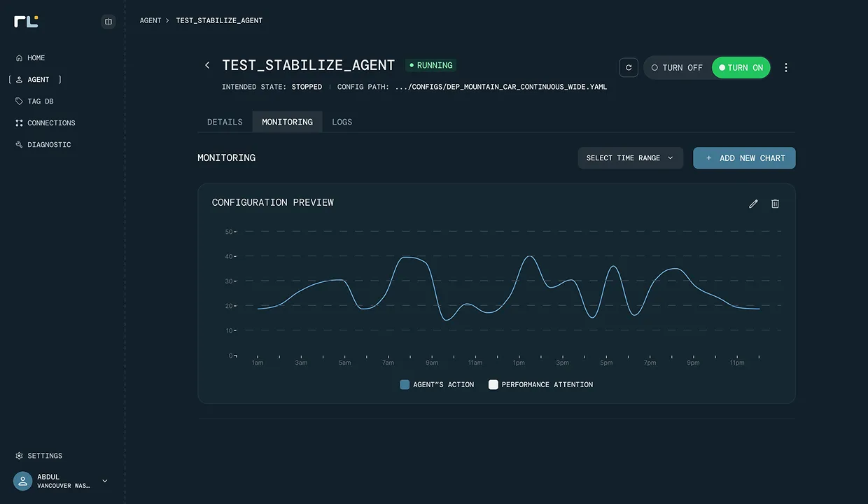Refresh the agent status

tap(629, 67)
